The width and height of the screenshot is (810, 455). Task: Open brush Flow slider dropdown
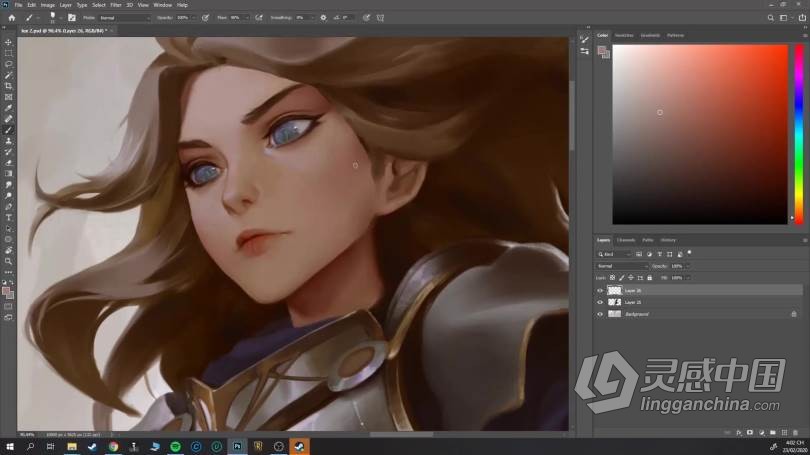point(248,18)
